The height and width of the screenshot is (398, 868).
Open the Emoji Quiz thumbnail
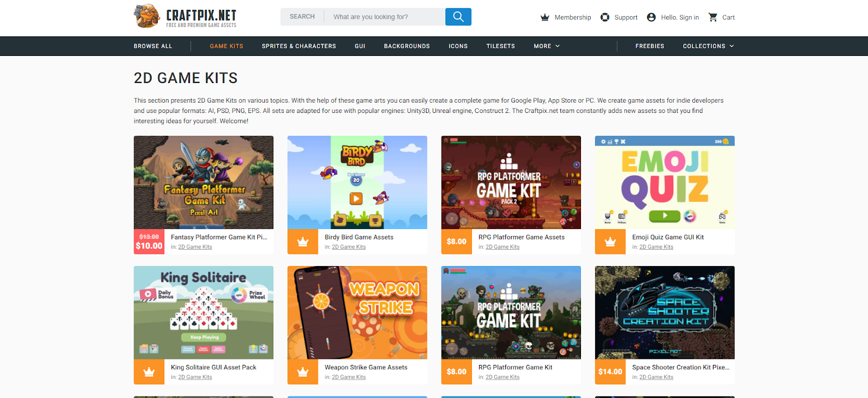(665, 182)
